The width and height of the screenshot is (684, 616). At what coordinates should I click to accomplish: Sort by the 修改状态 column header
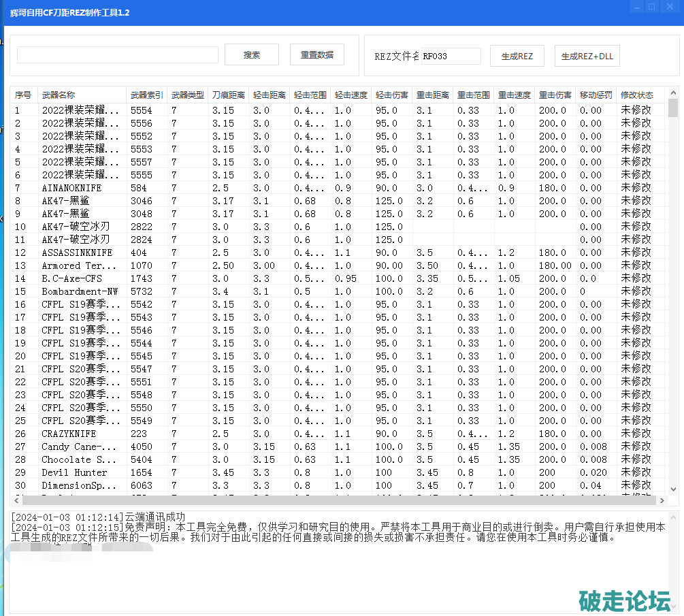point(636,95)
